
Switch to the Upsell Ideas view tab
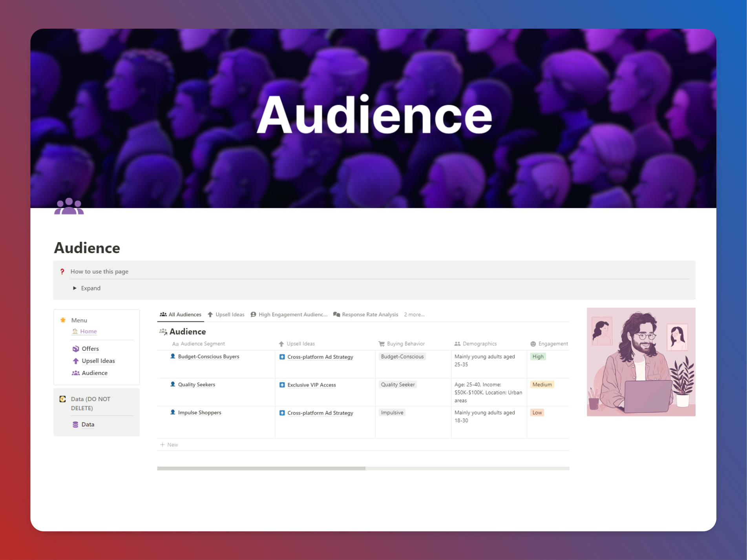point(226,315)
